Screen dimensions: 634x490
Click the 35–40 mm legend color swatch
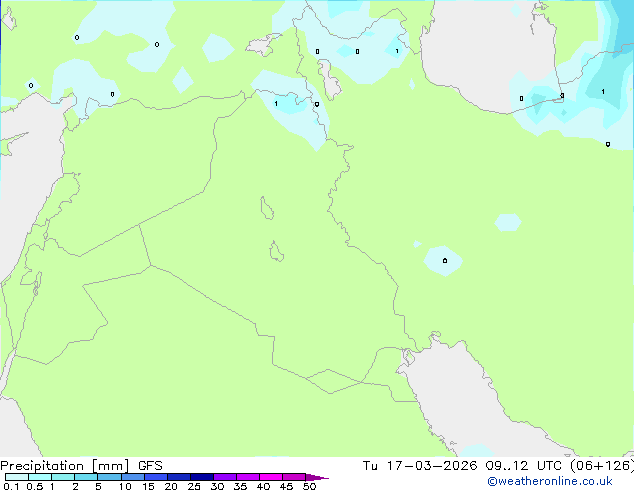point(248,477)
